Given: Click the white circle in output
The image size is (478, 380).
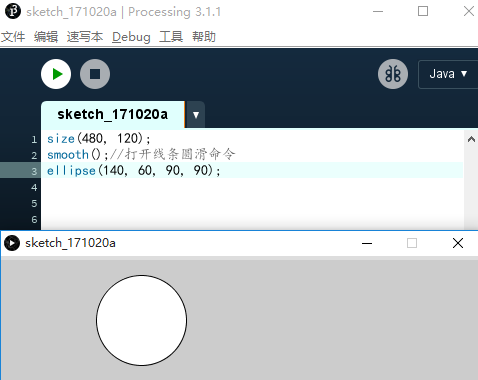Looking at the screenshot, I should click(141, 320).
